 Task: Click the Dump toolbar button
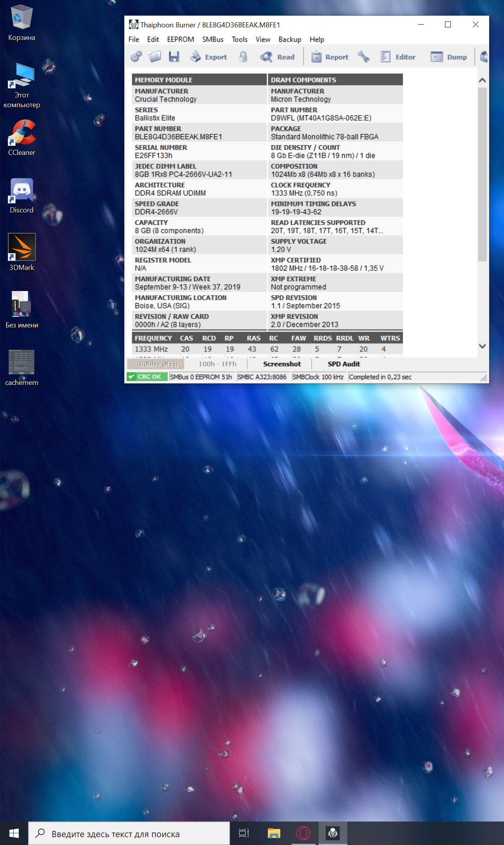449,57
